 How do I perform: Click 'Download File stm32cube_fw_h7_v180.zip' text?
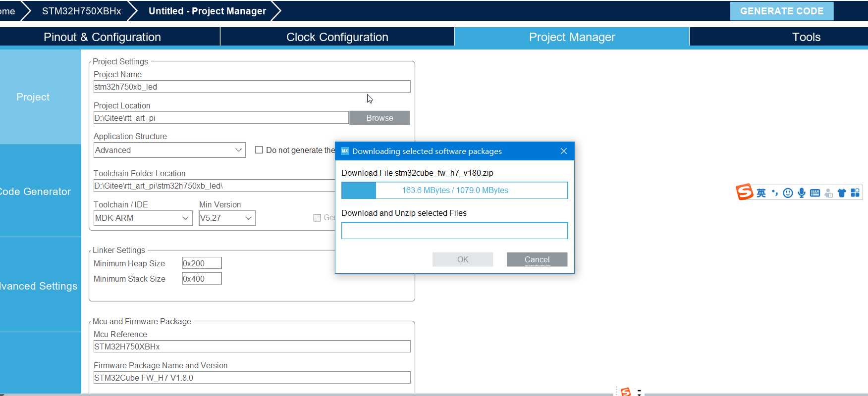pos(417,173)
